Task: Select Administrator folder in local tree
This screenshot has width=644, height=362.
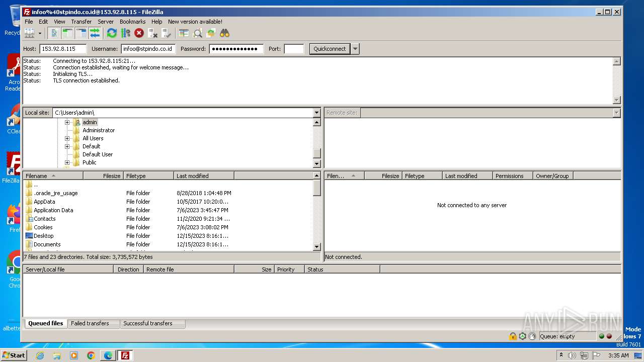Action: [x=99, y=130]
